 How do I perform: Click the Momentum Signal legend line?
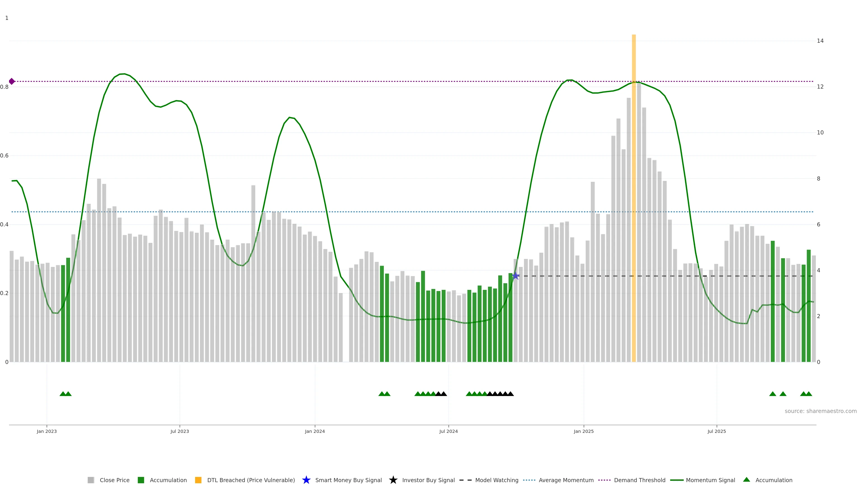677,480
